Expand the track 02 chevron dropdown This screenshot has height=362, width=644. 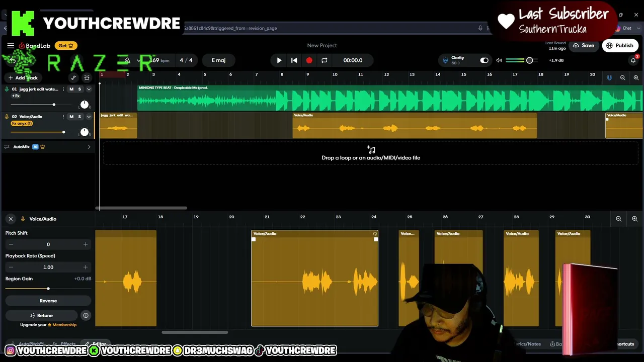(89, 117)
